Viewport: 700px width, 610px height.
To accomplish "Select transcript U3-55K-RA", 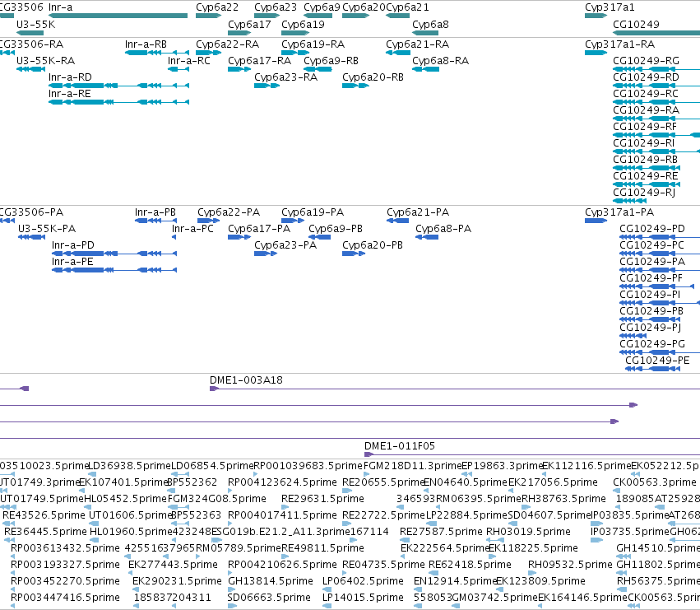I will pos(30,69).
